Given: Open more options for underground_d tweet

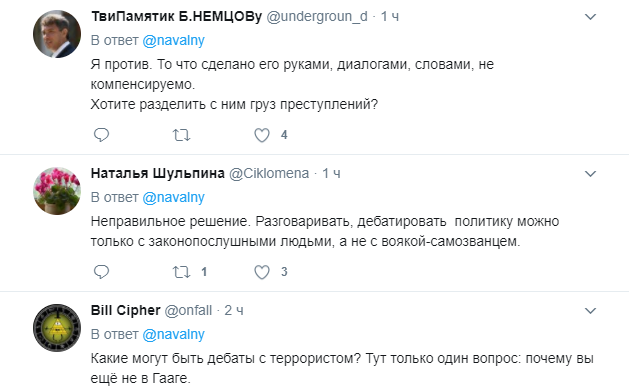Looking at the screenshot, I should pyautogui.click(x=590, y=17).
